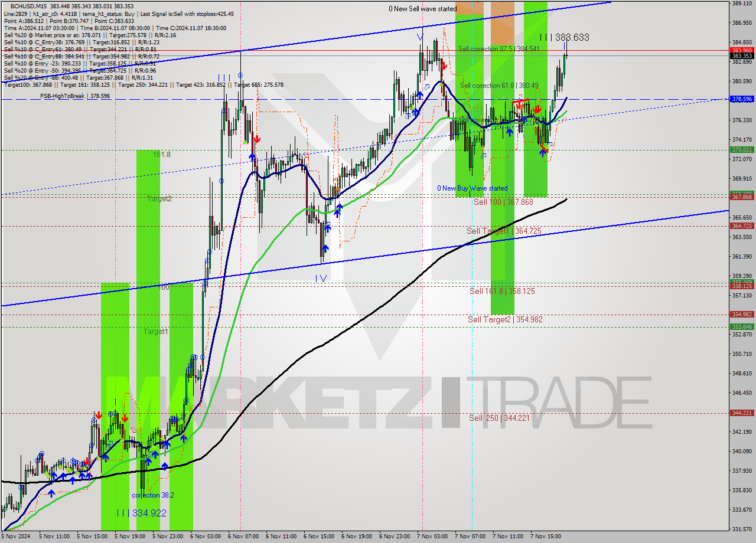756x543 pixels.
Task: Click the '6 Nov 03:00' time label
Action: click(x=206, y=537)
